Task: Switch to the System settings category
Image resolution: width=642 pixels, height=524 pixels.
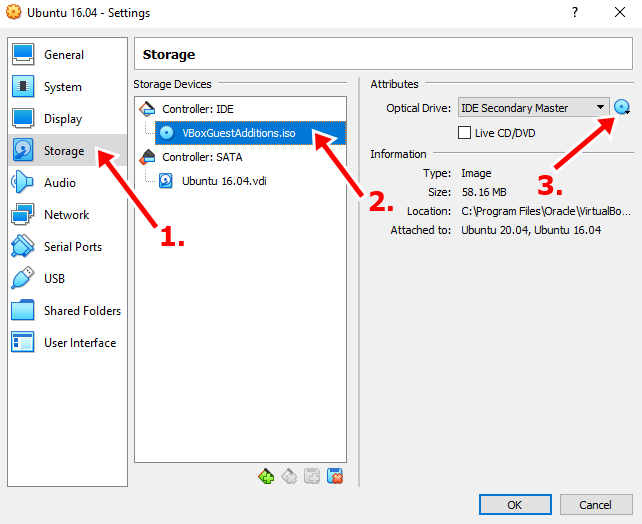Action: 62,87
